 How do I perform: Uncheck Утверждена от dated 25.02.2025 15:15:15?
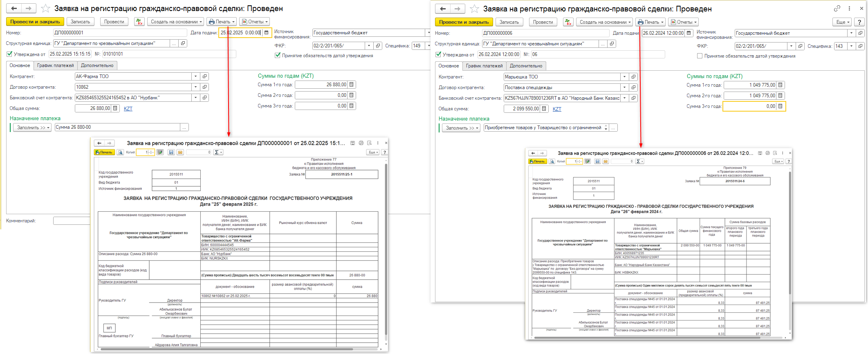9,54
